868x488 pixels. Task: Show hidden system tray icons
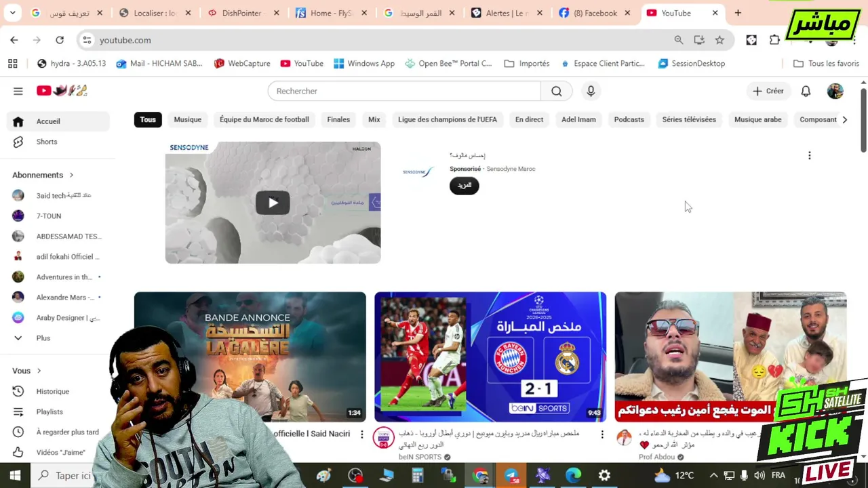click(x=713, y=475)
